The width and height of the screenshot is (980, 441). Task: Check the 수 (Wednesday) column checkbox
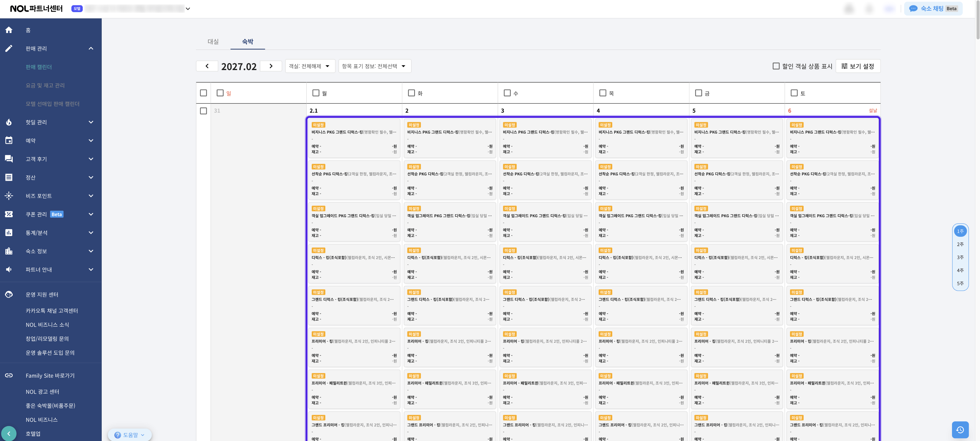pos(507,93)
